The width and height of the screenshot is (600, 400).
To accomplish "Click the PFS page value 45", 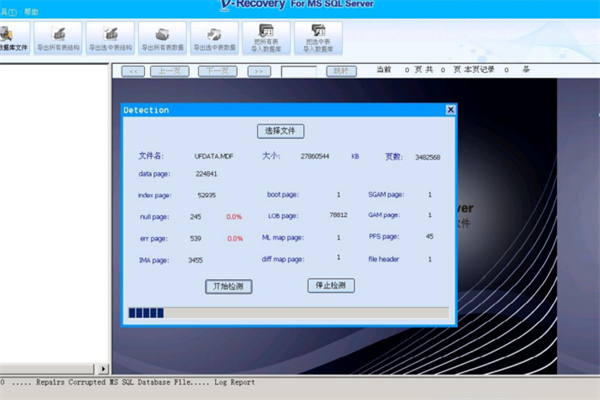I will click(429, 237).
